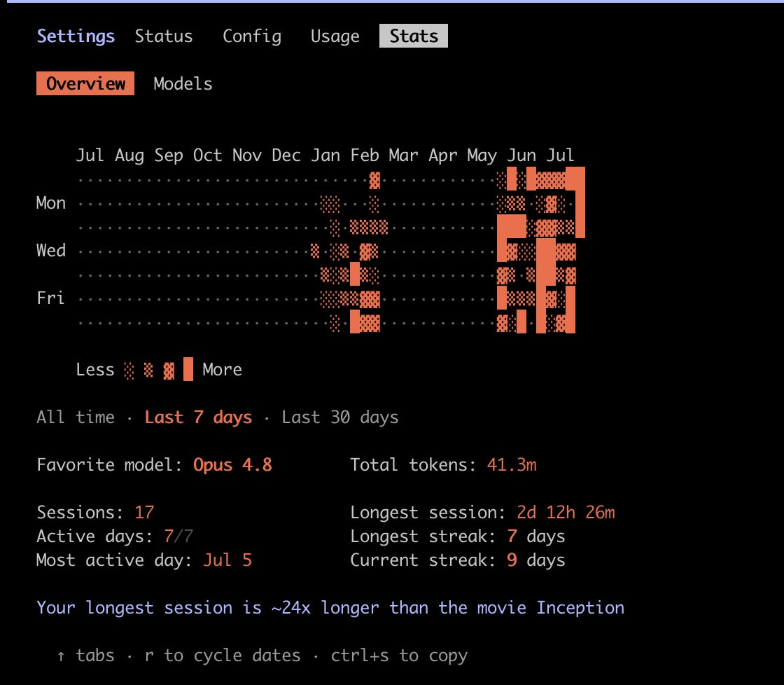
Task: Click the Feb month label
Action: [365, 155]
